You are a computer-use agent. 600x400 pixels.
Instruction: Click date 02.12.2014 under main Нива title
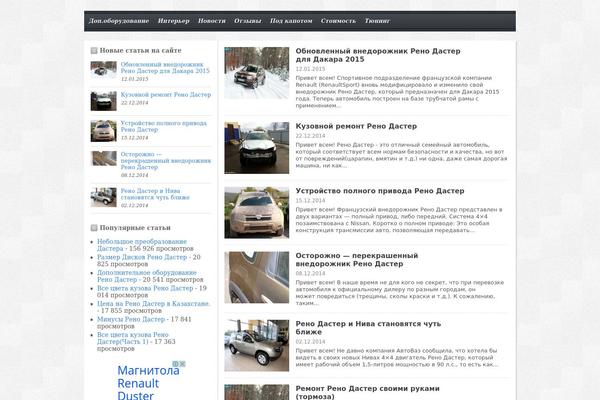coord(310,341)
